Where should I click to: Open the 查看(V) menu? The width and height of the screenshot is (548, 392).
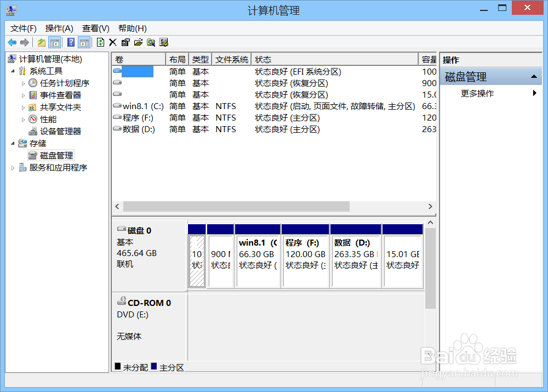pos(95,28)
